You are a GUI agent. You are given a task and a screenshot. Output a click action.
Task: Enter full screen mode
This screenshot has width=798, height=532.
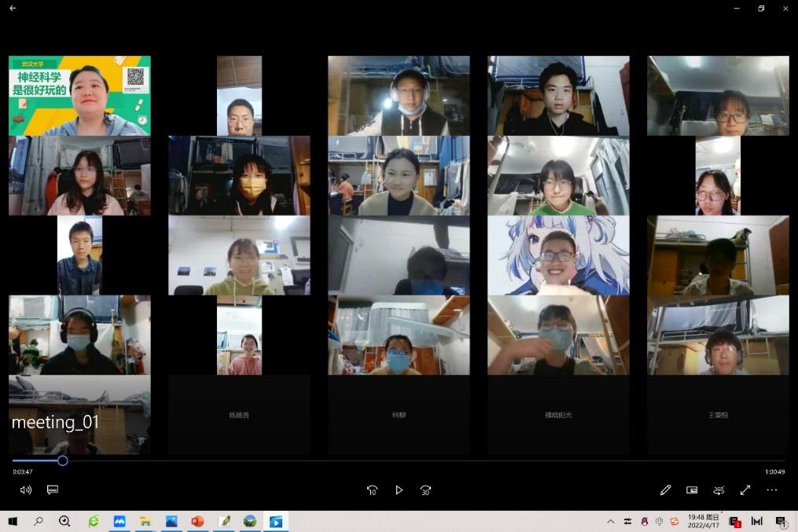745,490
